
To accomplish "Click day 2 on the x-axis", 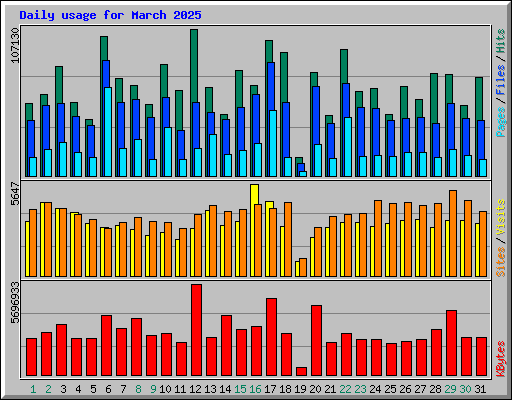I will point(48,389).
